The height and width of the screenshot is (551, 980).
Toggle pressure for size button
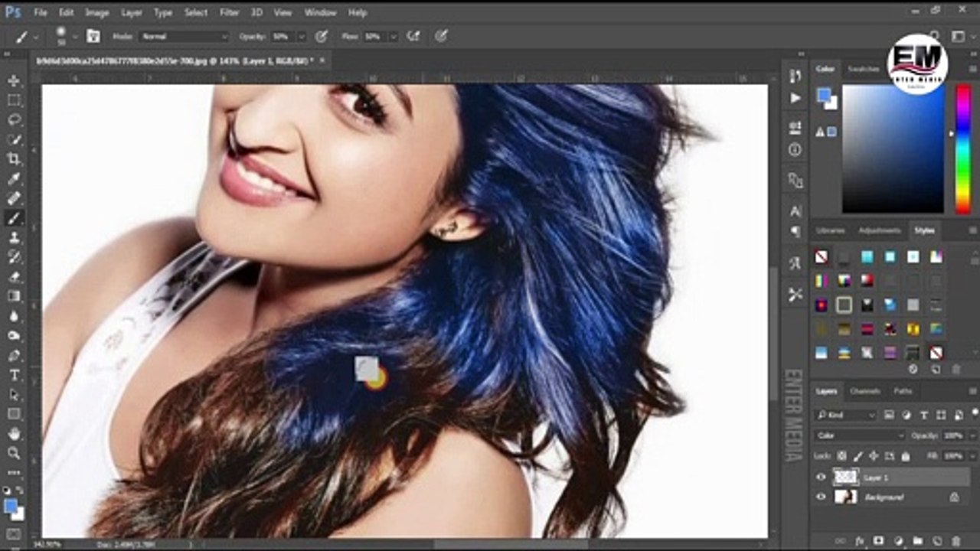[441, 36]
